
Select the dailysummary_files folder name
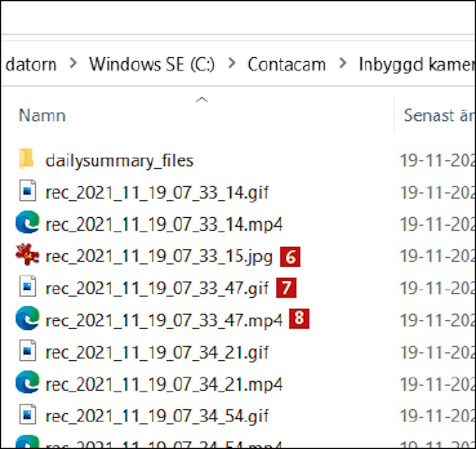[119, 161]
